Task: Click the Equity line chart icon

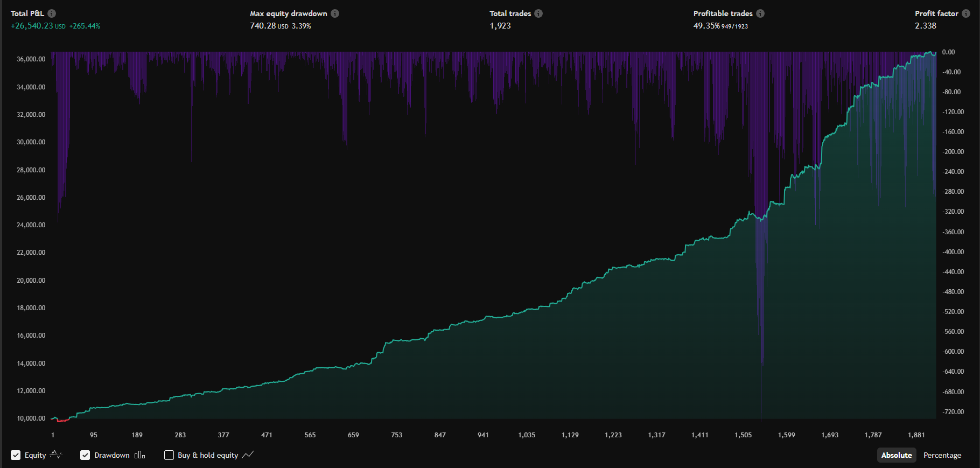Action: [56, 455]
